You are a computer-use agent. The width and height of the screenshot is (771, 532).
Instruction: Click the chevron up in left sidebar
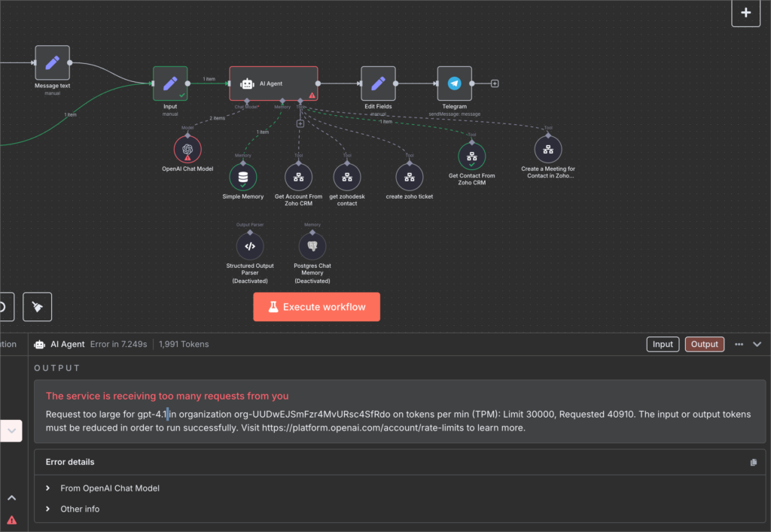(x=12, y=497)
